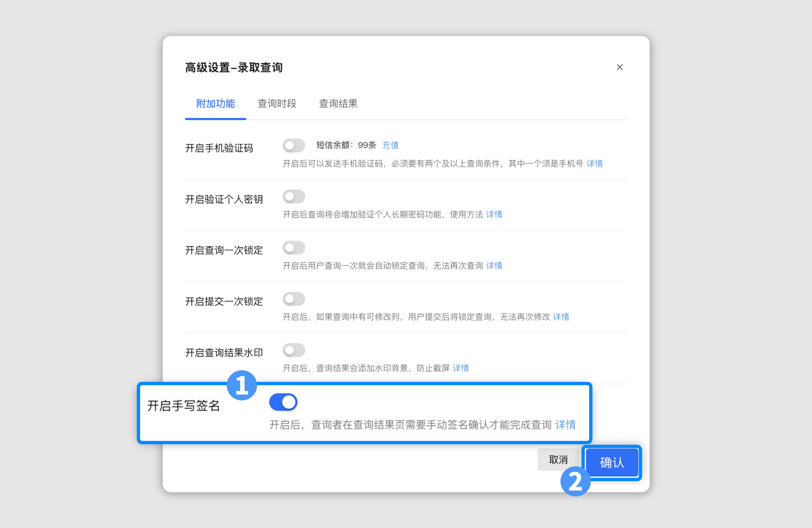812x528 pixels.
Task: Click the 开启查询结果水印 label
Action: pyautogui.click(x=224, y=353)
